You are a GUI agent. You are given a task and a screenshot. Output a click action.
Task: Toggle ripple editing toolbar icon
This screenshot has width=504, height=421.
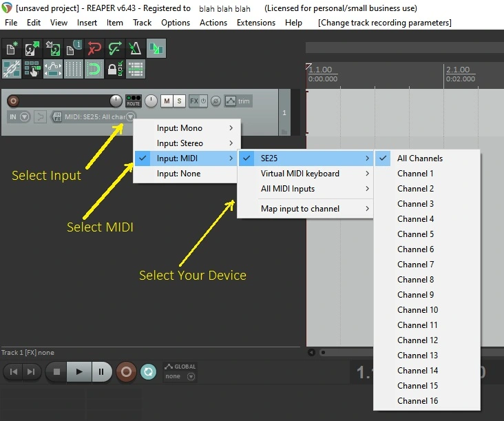[x=32, y=69]
